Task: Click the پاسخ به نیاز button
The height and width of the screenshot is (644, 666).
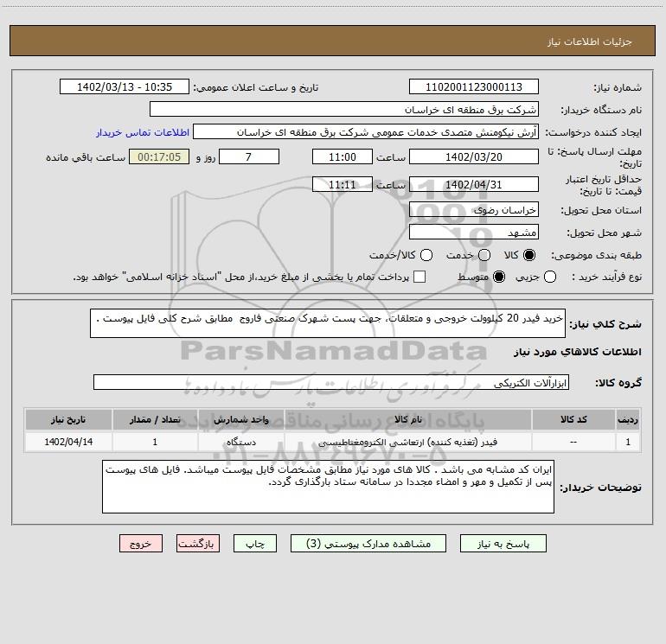Action: click(503, 544)
